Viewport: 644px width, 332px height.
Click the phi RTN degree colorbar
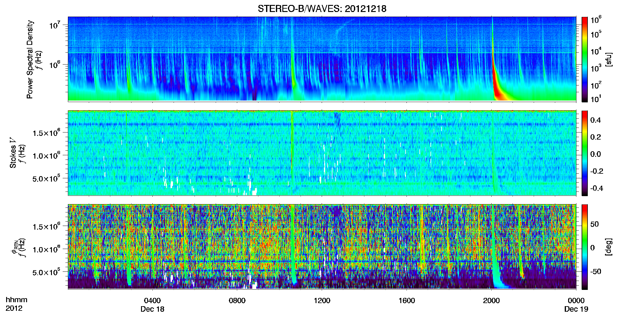click(x=585, y=247)
